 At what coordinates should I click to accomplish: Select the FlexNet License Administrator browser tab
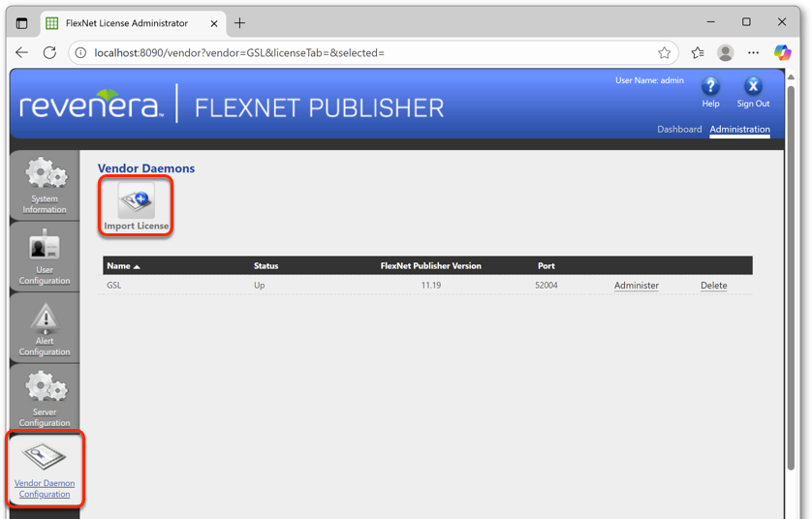(133, 23)
